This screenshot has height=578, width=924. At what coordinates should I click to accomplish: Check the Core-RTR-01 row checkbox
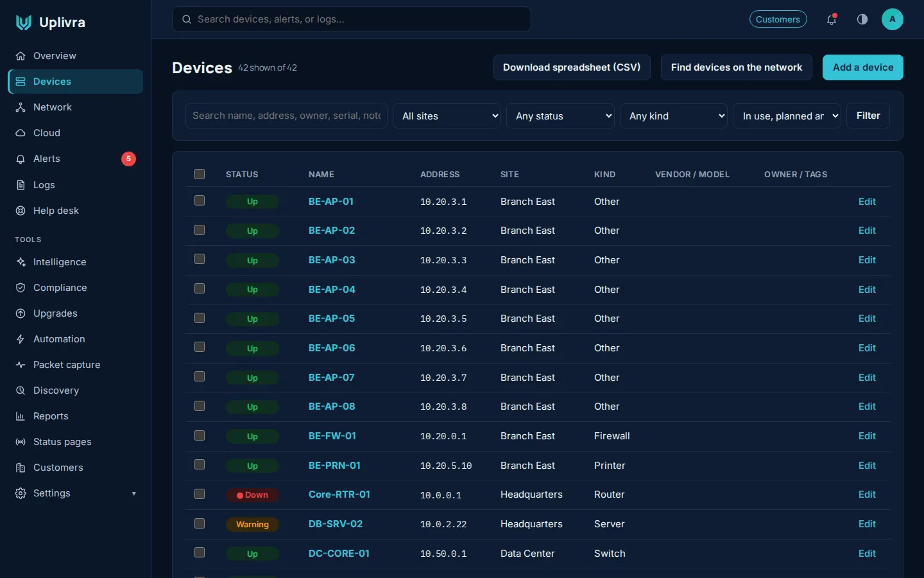pyautogui.click(x=200, y=494)
